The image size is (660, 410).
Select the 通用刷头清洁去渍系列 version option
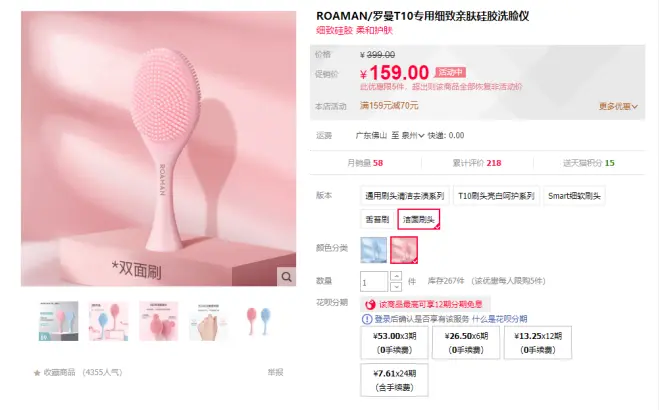point(405,196)
